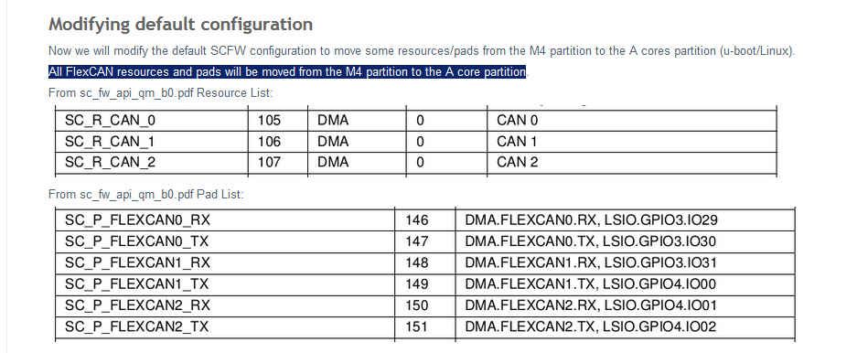Click 'From sc_fw_api_qm_b0.pdf Pad List' text
This screenshot has height=353, width=868.
(146, 195)
